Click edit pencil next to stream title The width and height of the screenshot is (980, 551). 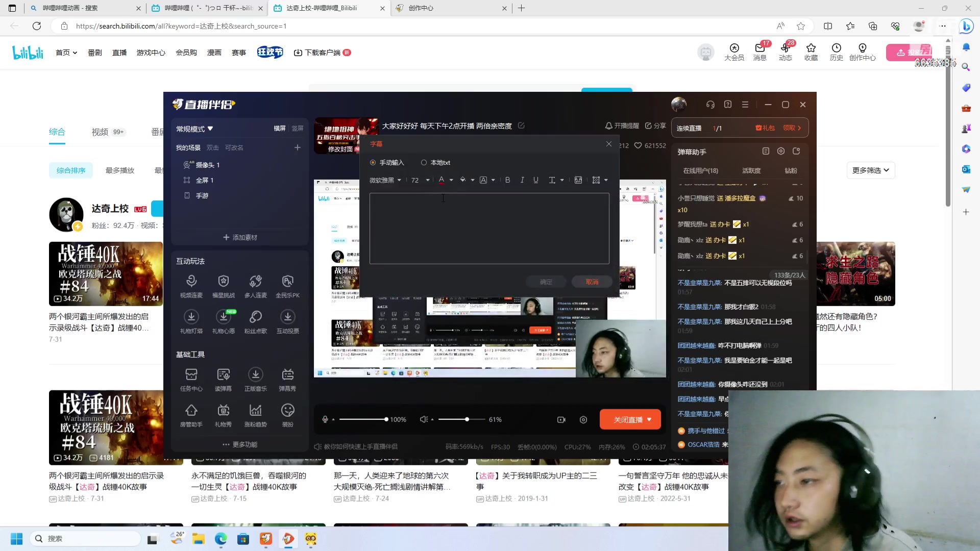click(x=521, y=126)
